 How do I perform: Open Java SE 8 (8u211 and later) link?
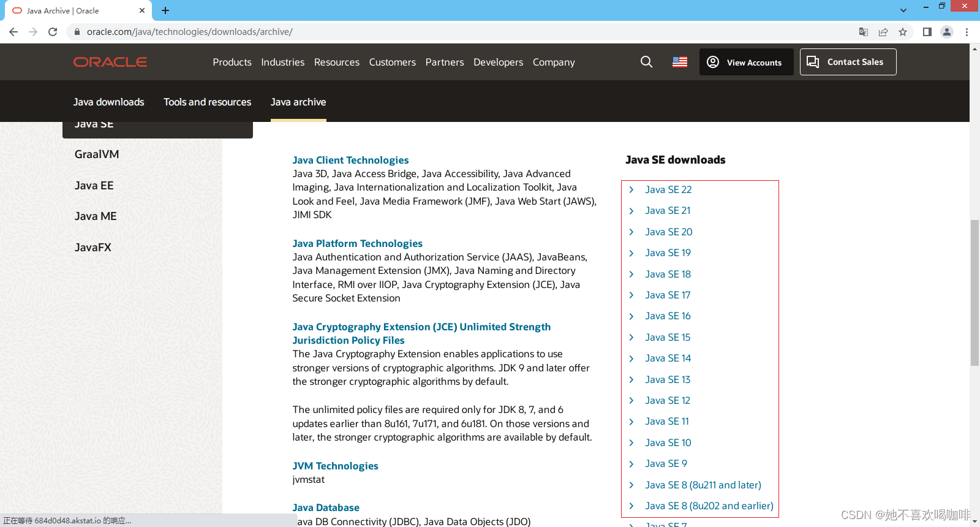(x=703, y=485)
